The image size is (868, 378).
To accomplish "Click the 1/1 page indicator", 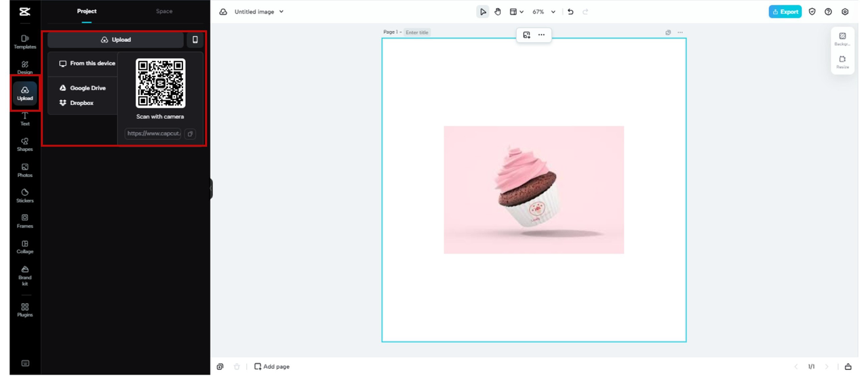I will click(x=811, y=366).
